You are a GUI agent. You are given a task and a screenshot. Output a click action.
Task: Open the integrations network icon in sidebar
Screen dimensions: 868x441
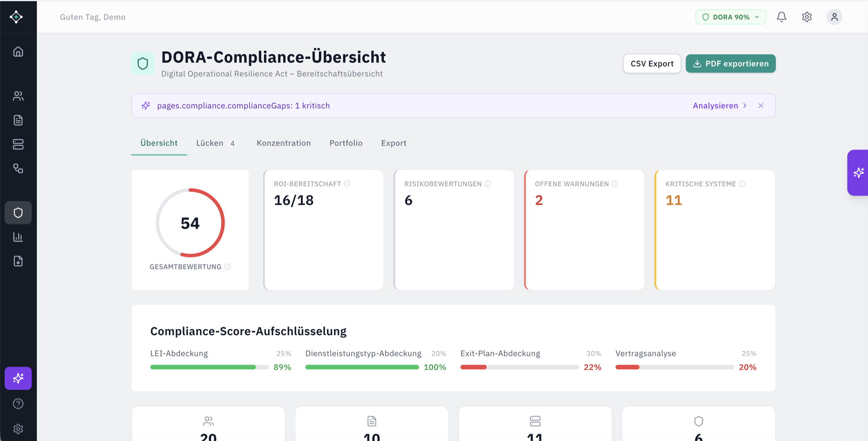click(x=18, y=168)
